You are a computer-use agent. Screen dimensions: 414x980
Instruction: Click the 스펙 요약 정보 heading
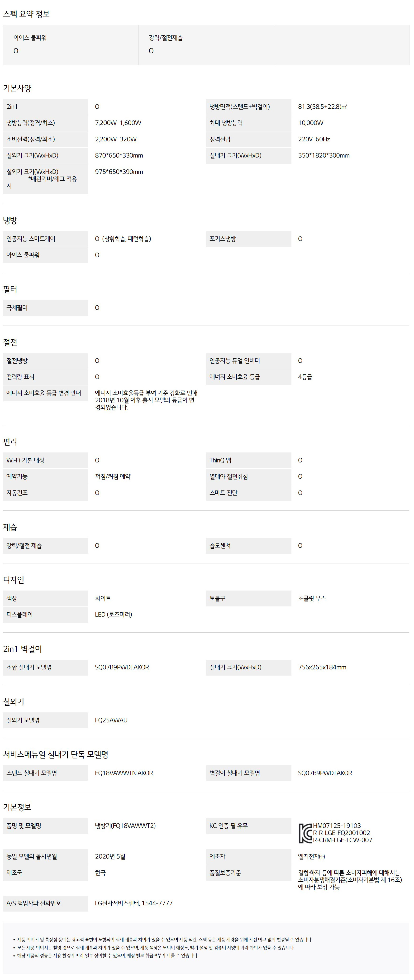[x=26, y=14]
